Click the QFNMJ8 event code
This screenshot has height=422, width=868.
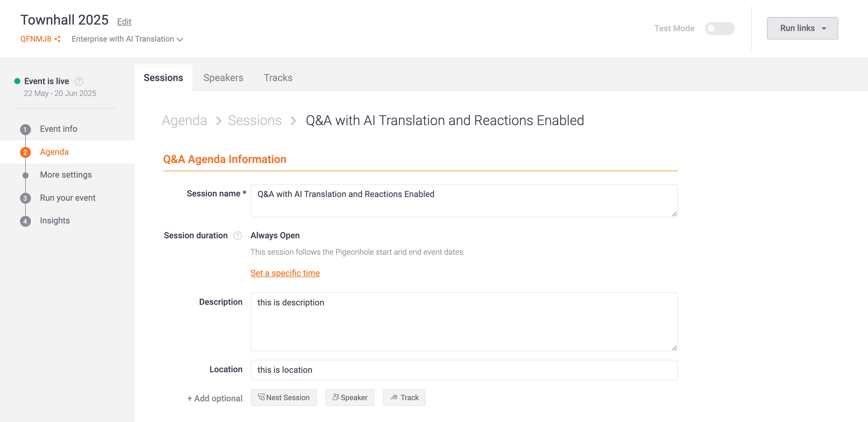click(x=36, y=39)
